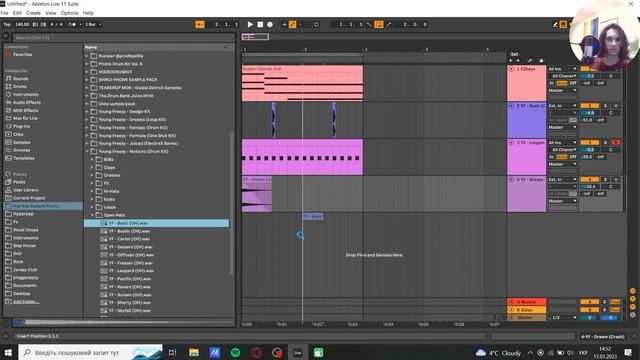Open the View menu
640x360 pixels.
pyautogui.click(x=51, y=13)
